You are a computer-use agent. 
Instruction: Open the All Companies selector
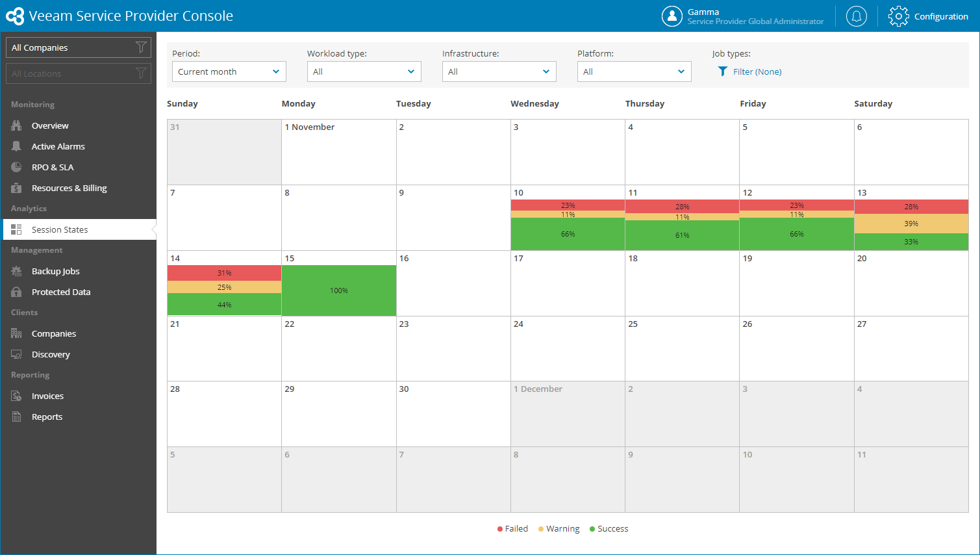(79, 47)
